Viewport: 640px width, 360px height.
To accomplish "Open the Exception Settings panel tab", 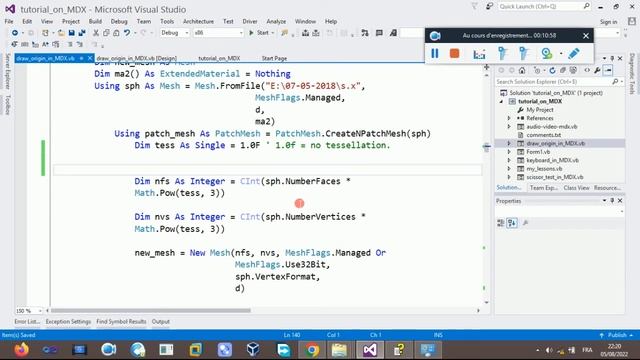I will [x=68, y=322].
